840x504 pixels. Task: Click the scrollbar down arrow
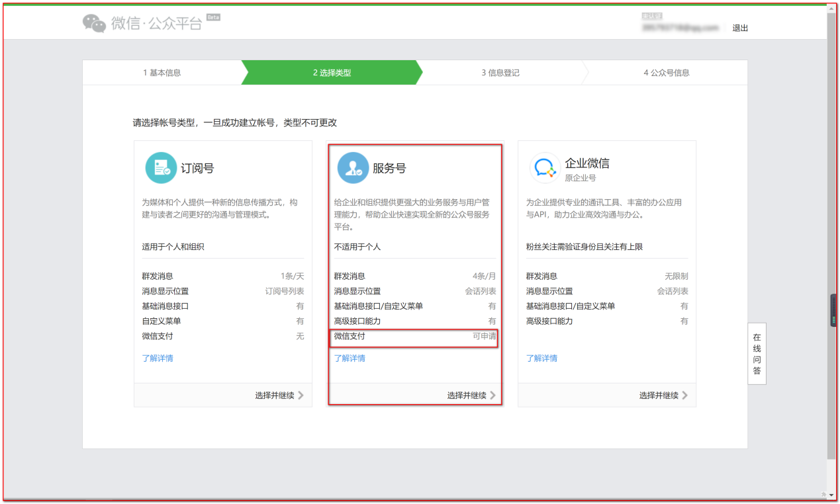pyautogui.click(x=831, y=494)
